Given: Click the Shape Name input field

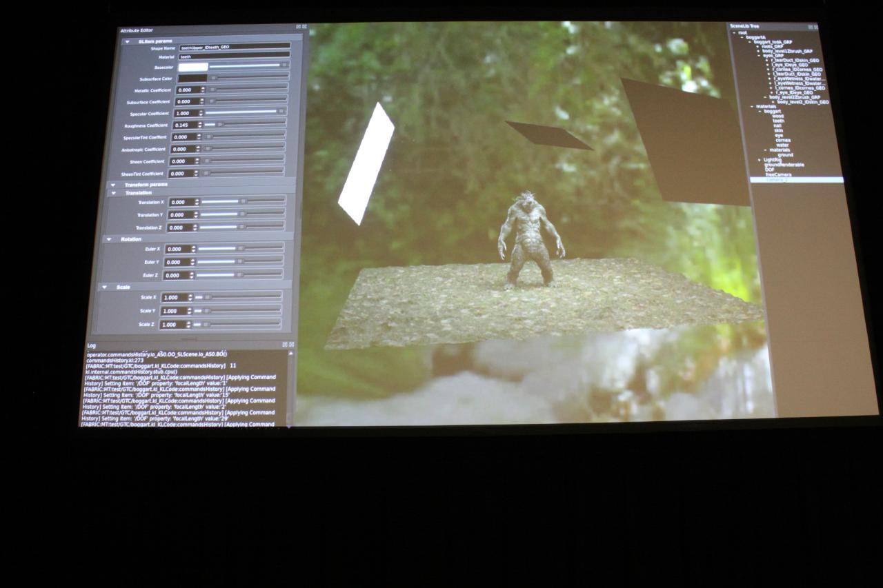Looking at the screenshot, I should click(235, 47).
